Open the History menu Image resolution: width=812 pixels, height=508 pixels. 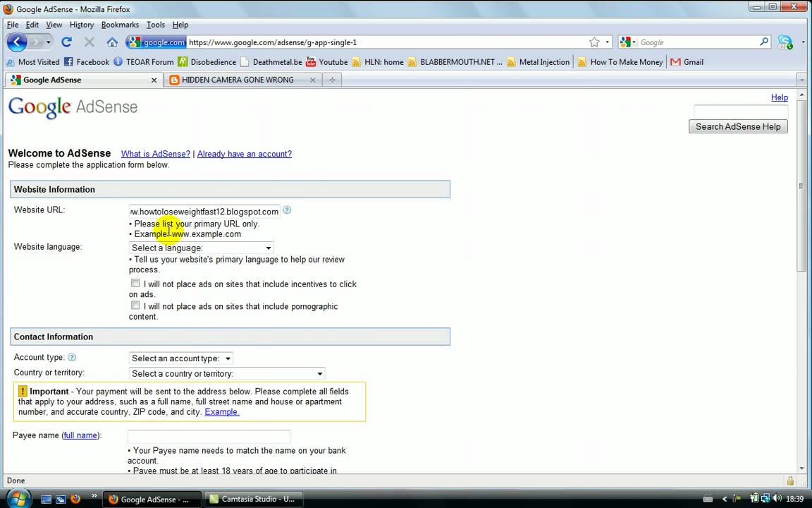(x=82, y=25)
